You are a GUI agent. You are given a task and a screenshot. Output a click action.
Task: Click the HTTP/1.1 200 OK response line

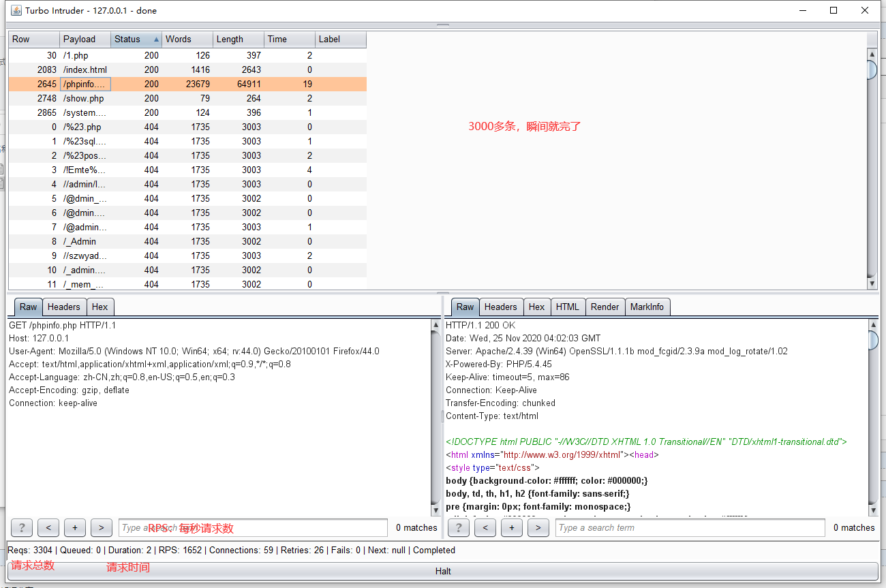click(480, 325)
